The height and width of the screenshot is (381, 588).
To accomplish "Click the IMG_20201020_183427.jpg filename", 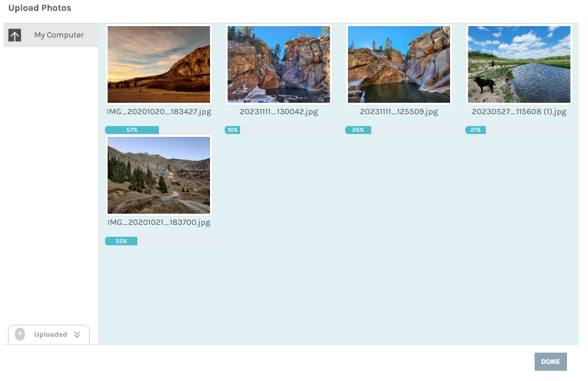I will [x=158, y=112].
